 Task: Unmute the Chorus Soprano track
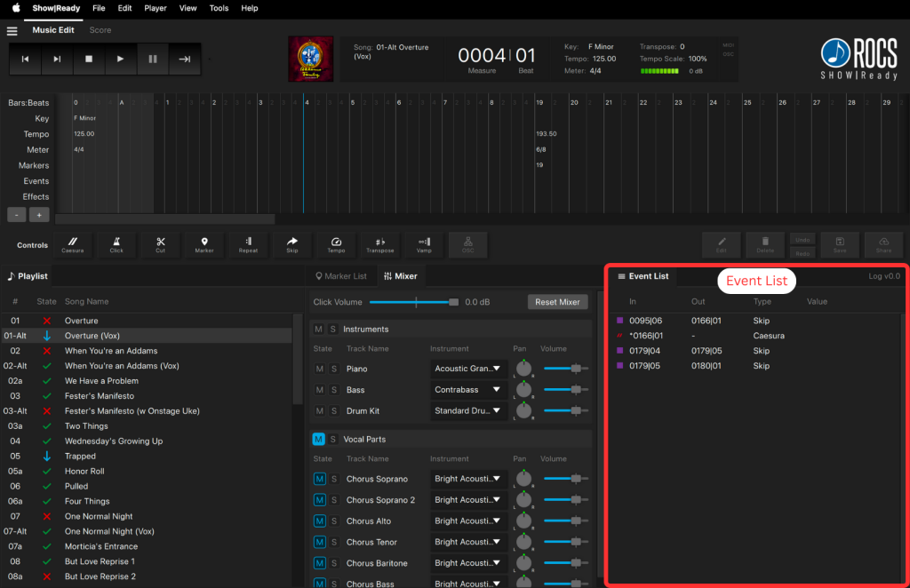319,479
